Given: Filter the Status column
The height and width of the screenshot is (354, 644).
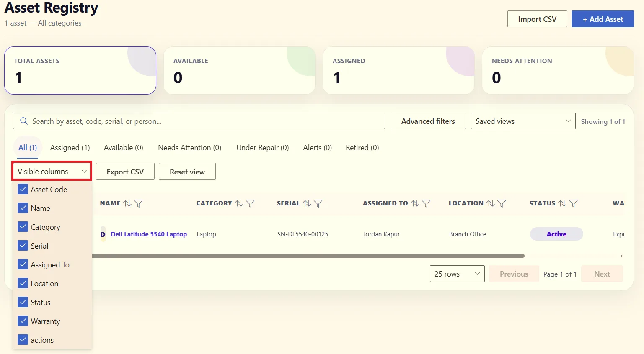Looking at the screenshot, I should (x=573, y=203).
